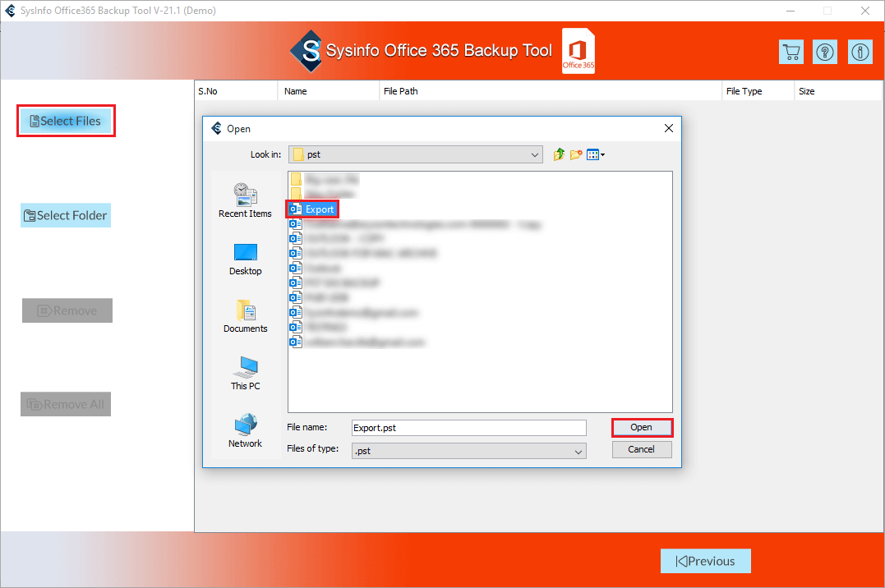The width and height of the screenshot is (885, 588).
Task: Open Recent Items location
Action: pos(245,200)
